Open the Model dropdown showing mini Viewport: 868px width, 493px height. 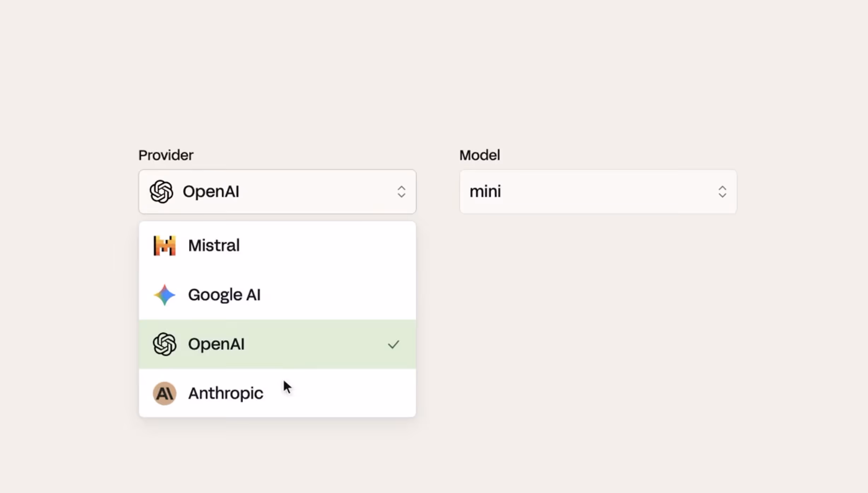(598, 192)
